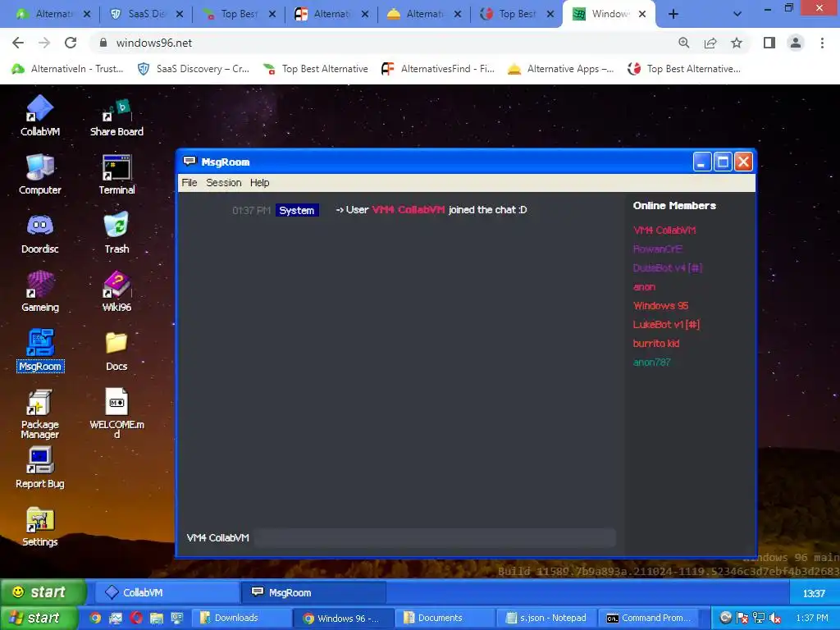Select member anon787 in Online Members
840x630 pixels.
[x=651, y=362]
